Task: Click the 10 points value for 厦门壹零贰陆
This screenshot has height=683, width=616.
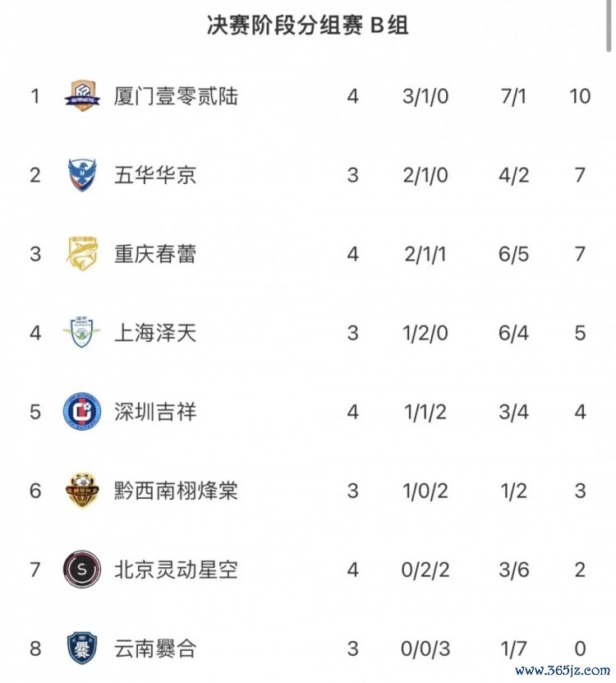Action: tap(579, 96)
